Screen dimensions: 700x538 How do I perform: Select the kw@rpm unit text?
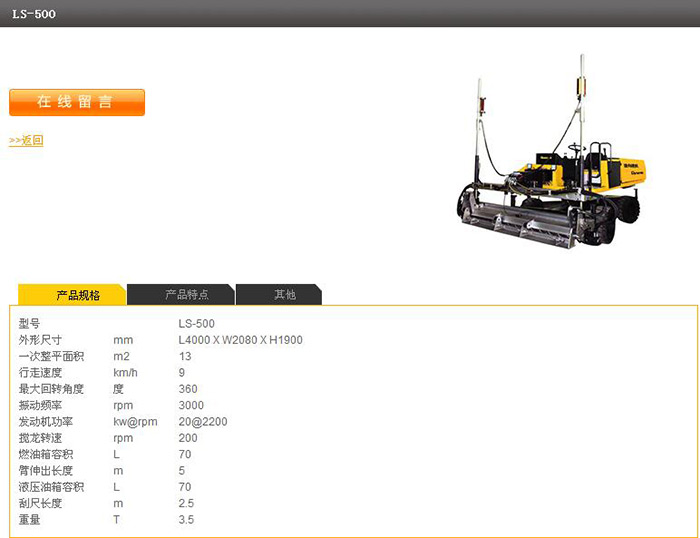[x=135, y=422]
